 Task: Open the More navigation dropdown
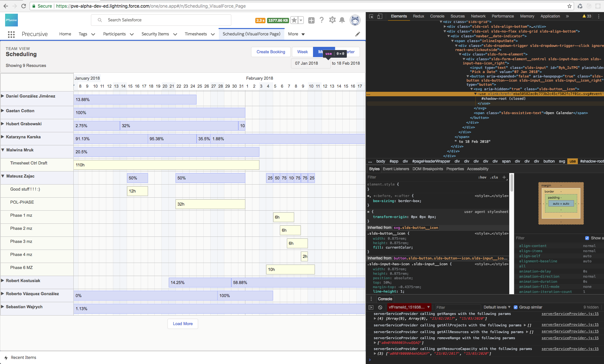(296, 34)
